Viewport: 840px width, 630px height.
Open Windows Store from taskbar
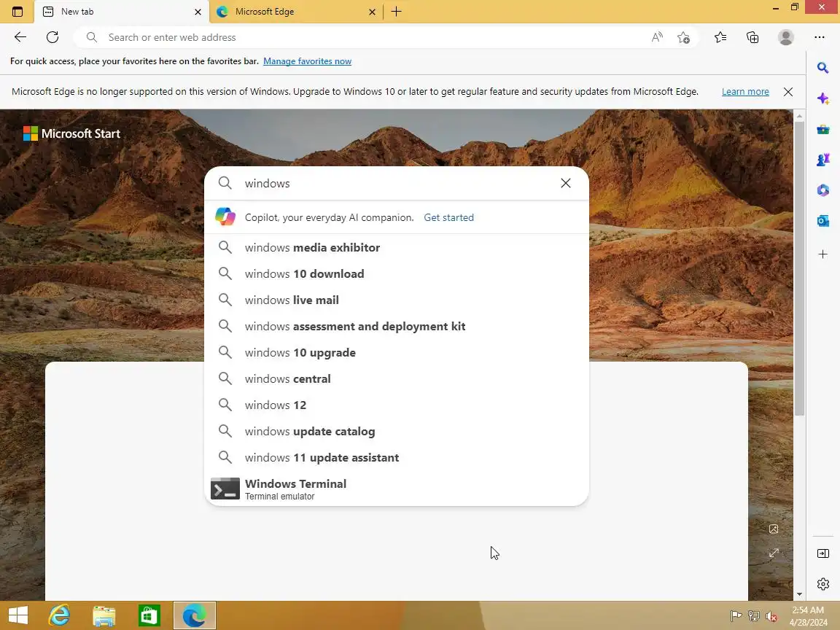(149, 615)
